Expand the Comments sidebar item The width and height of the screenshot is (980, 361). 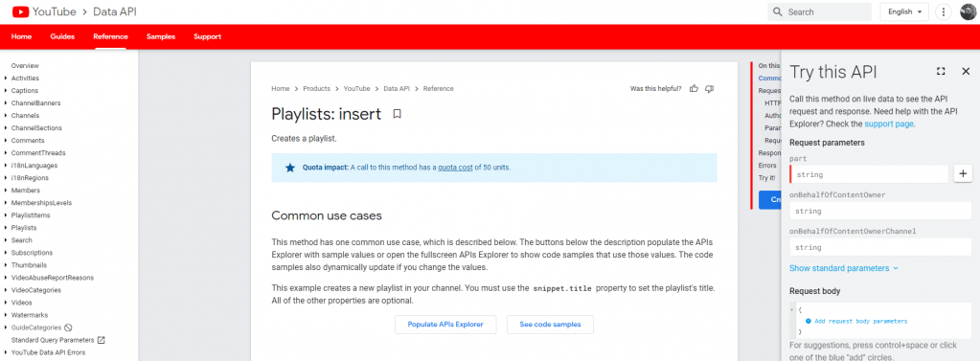[6, 141]
